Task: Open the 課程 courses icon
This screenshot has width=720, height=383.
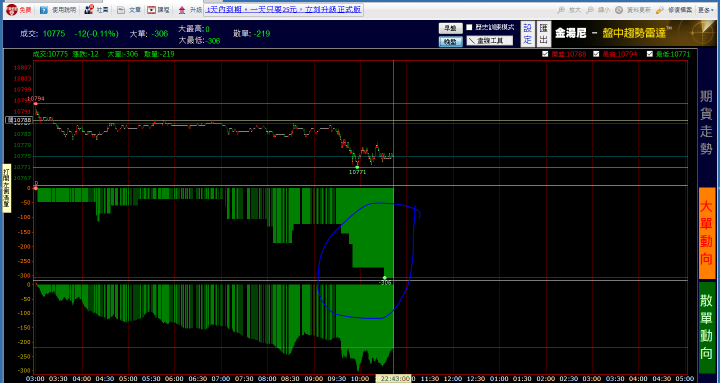Action: tap(151, 10)
